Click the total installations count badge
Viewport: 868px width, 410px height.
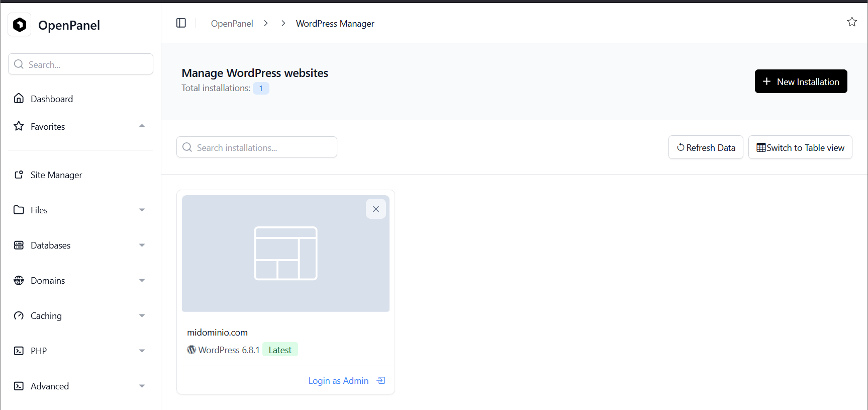(x=261, y=88)
